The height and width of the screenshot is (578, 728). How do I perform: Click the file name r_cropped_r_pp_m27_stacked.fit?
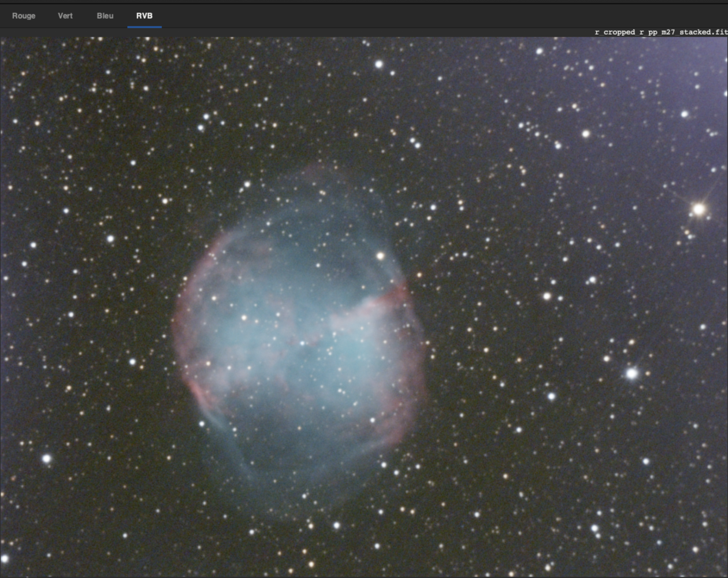(x=661, y=32)
